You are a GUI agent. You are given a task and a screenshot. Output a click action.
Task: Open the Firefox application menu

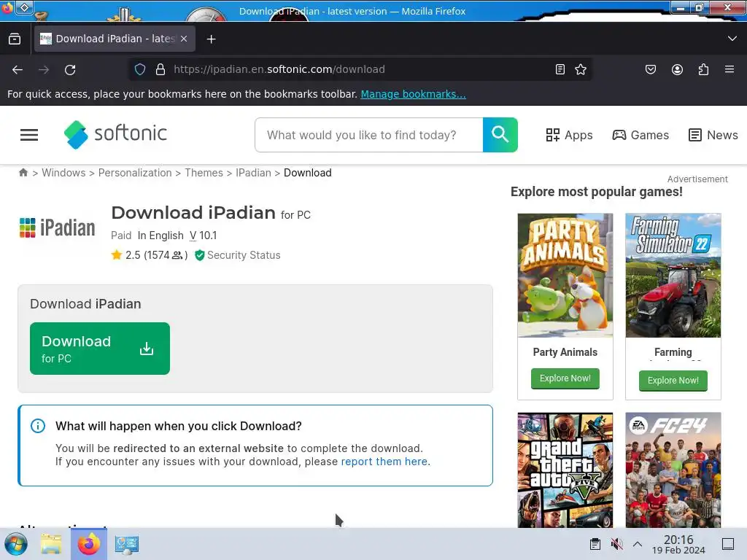[x=729, y=69]
